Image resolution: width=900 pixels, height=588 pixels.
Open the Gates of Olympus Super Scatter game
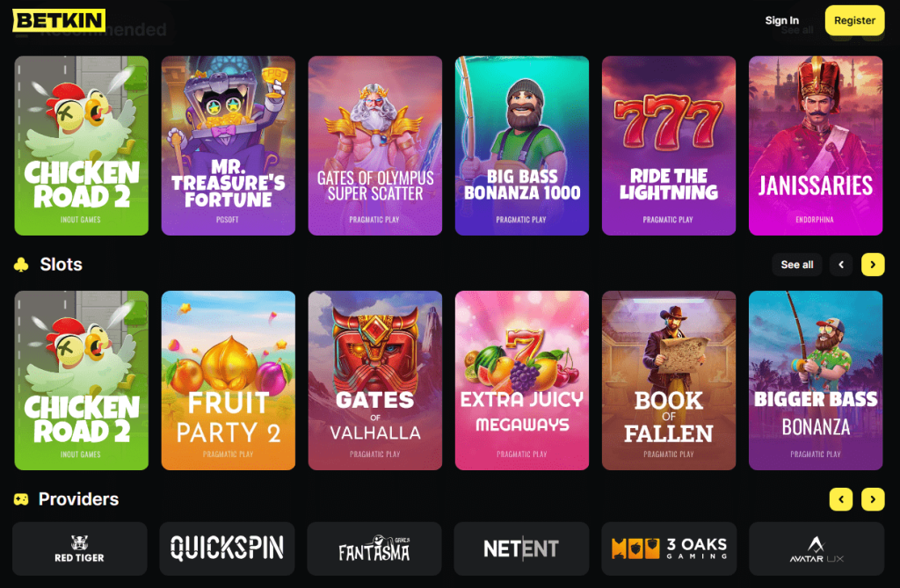click(x=375, y=145)
